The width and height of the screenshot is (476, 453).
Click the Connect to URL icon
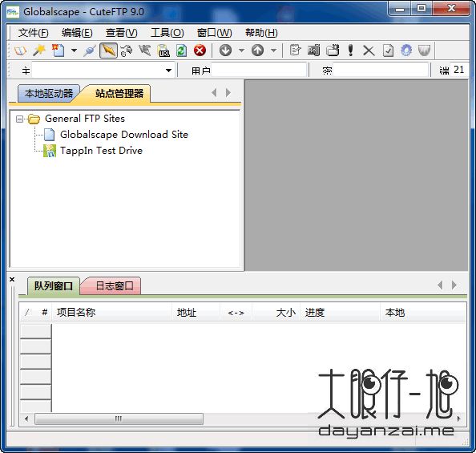tap(164, 51)
